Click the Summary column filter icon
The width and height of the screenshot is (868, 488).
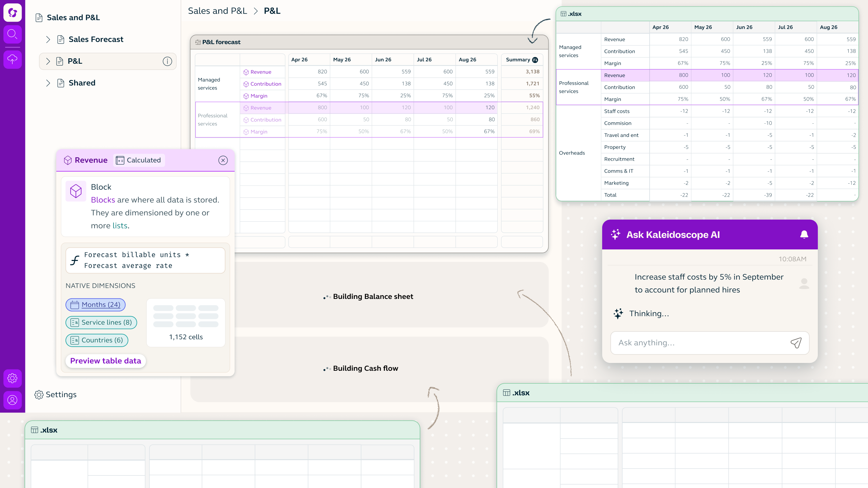[x=535, y=60]
